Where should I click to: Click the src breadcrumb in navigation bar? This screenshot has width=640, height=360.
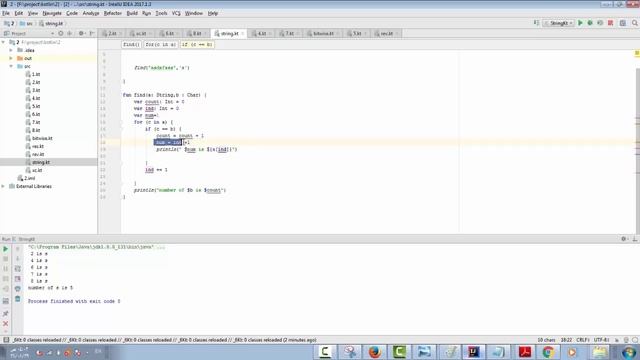pos(27,24)
